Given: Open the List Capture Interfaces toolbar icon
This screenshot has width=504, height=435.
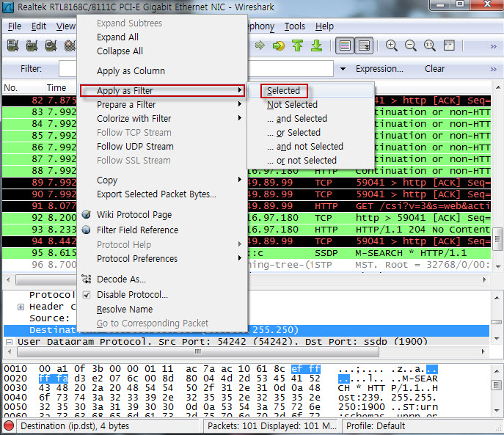Looking at the screenshot, I should (13, 45).
